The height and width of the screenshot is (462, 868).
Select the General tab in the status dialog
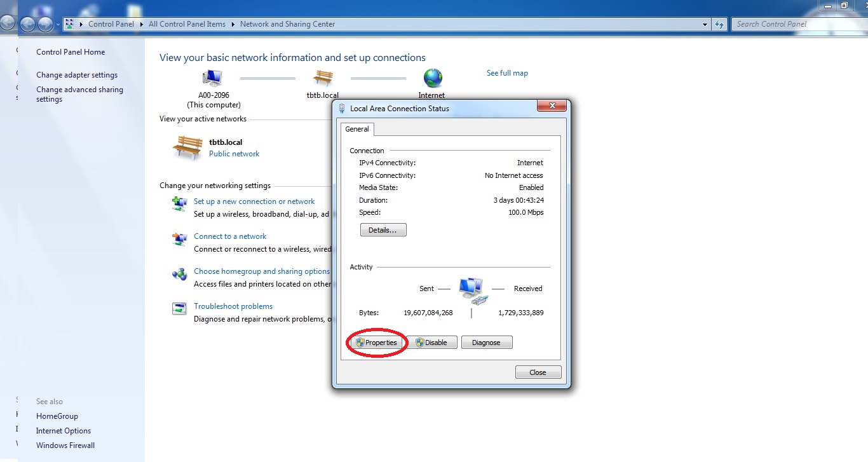click(357, 129)
